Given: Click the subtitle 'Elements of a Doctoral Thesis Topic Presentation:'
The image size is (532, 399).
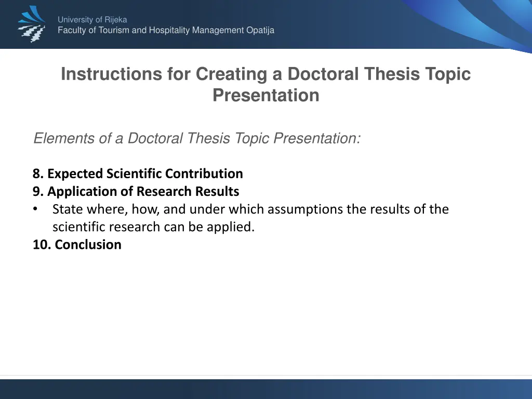Looking at the screenshot, I should (x=197, y=138).
